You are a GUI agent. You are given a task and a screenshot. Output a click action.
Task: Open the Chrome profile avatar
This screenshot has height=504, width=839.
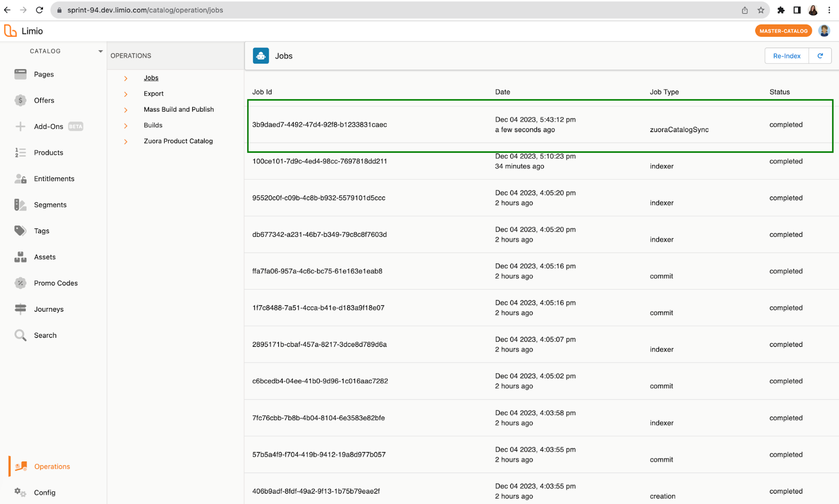tap(813, 10)
